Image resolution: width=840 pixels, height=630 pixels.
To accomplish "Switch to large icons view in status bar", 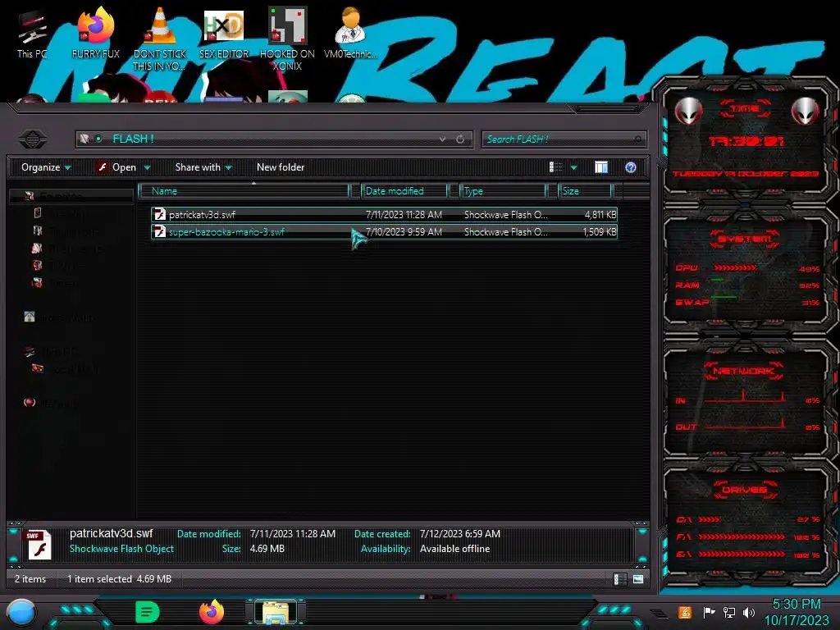I will (x=637, y=578).
